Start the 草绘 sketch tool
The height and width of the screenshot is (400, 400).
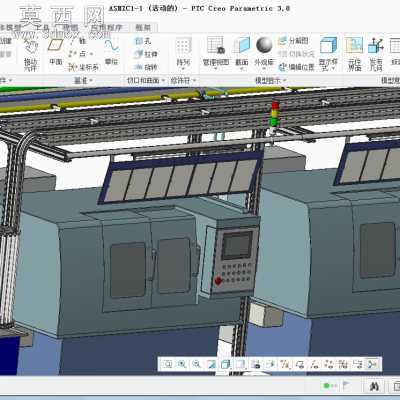pos(111,51)
